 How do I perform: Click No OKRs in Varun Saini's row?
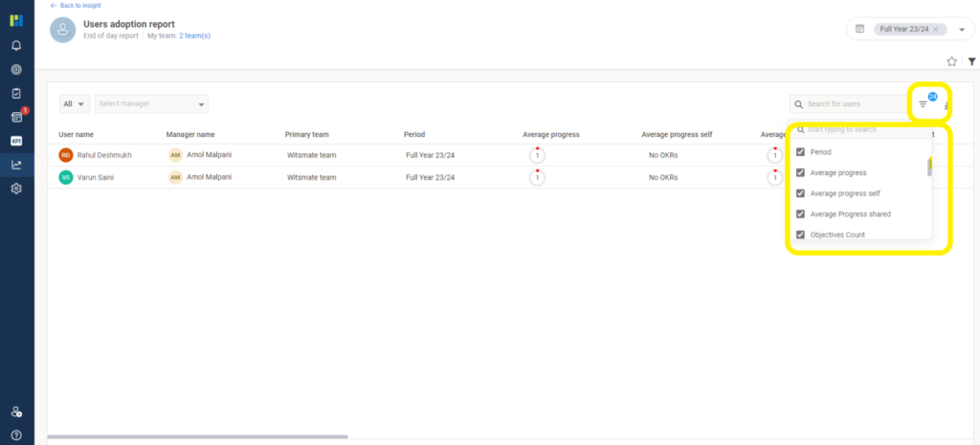[x=663, y=177]
